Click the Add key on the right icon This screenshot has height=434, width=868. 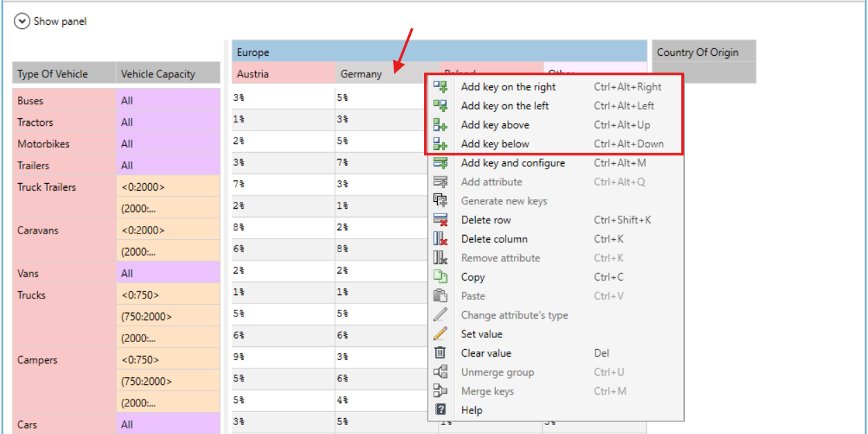pos(441,87)
